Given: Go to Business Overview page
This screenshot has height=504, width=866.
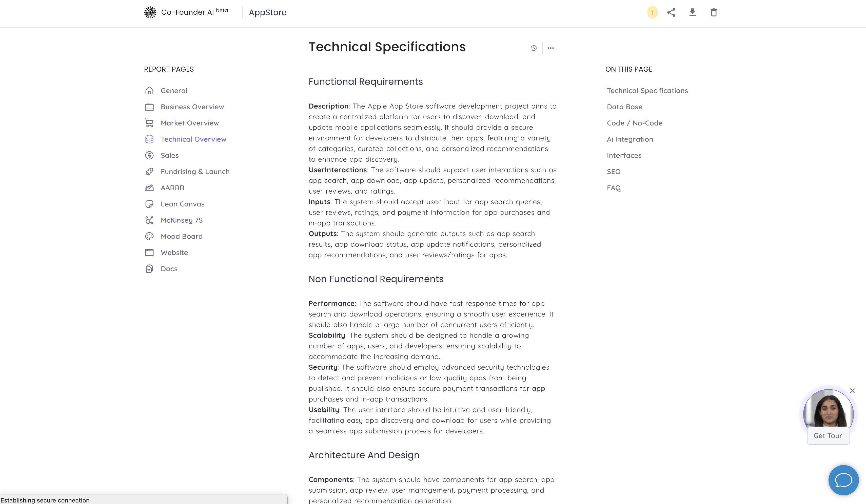Looking at the screenshot, I should [192, 107].
